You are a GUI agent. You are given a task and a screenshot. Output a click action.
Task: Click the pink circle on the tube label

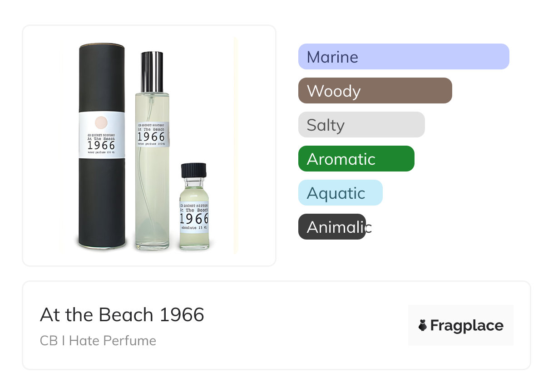pyautogui.click(x=101, y=122)
